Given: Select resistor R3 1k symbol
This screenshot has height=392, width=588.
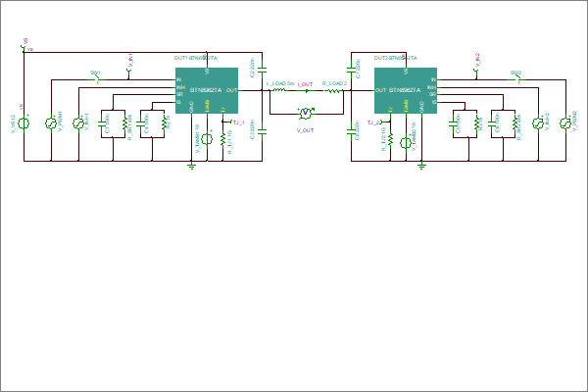Looking at the screenshot, I should 476,123.
